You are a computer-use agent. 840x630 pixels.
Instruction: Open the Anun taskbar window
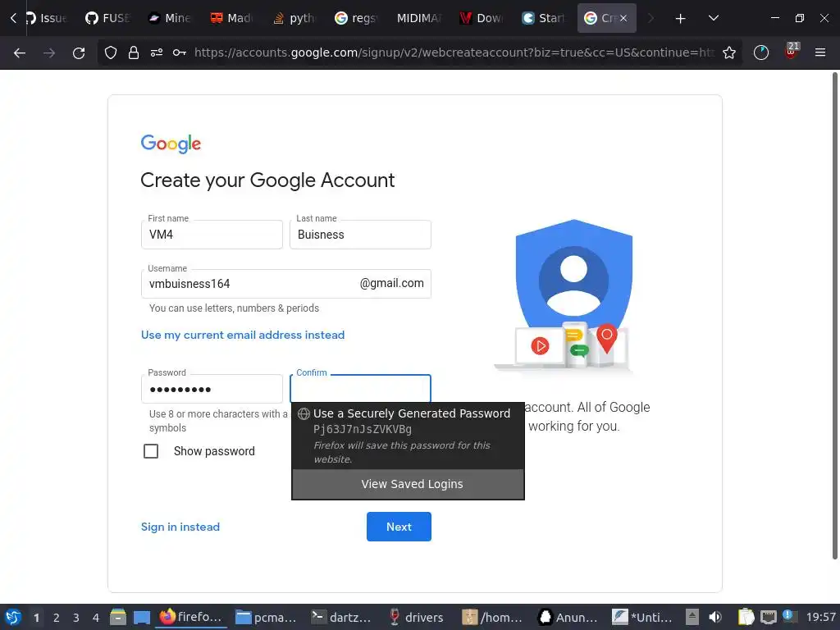(568, 617)
